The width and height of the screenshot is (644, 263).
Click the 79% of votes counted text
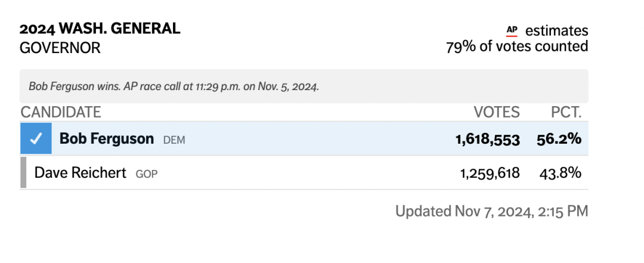[x=517, y=47]
